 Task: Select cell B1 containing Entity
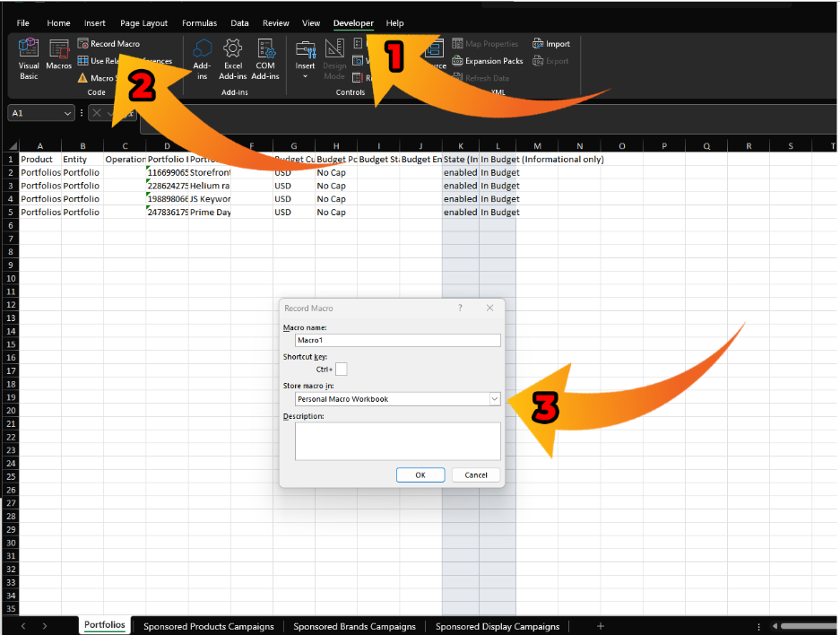pos(82,159)
